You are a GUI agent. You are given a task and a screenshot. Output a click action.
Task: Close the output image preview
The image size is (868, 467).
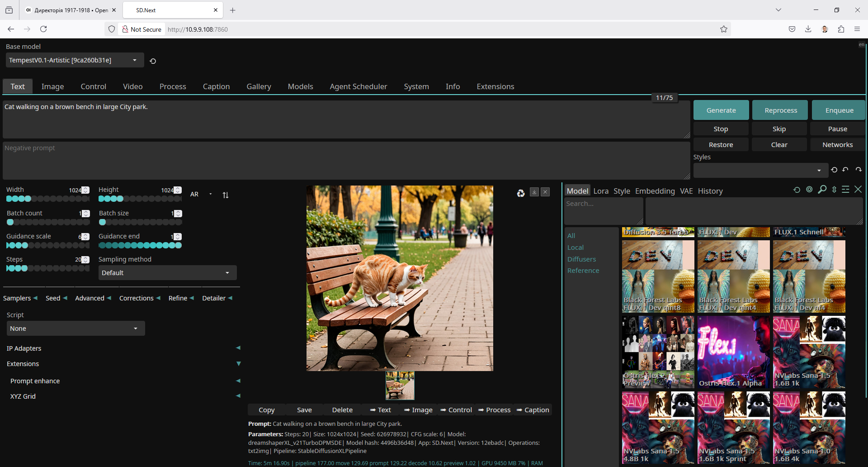[546, 192]
